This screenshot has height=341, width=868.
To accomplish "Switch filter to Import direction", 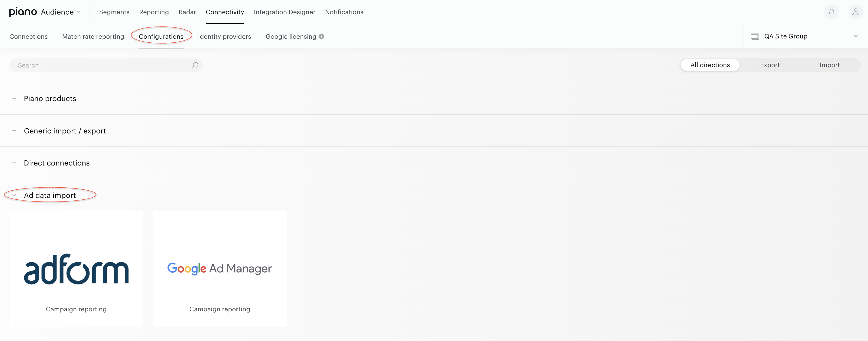I will tap(829, 65).
